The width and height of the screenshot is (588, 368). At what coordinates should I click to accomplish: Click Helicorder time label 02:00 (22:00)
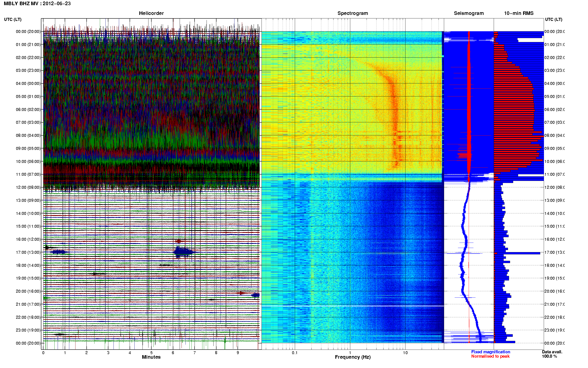click(28, 58)
